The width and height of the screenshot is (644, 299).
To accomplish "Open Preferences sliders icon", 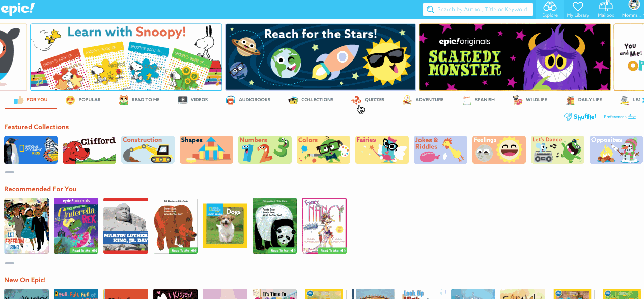I will 632,117.
